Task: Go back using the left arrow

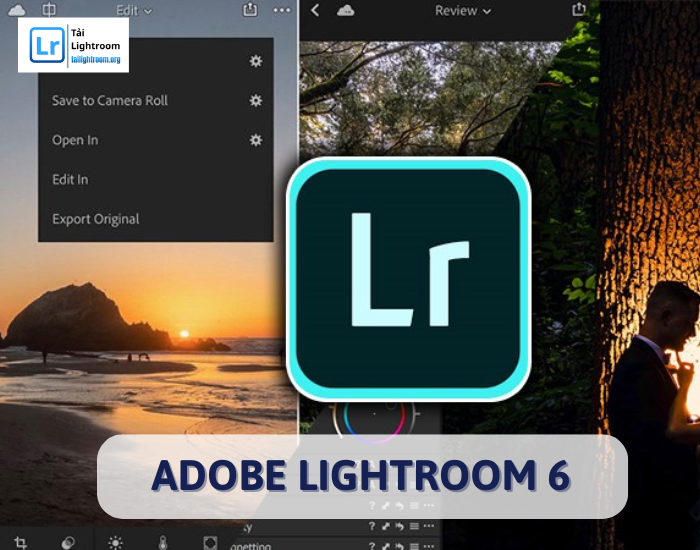Action: pyautogui.click(x=315, y=10)
